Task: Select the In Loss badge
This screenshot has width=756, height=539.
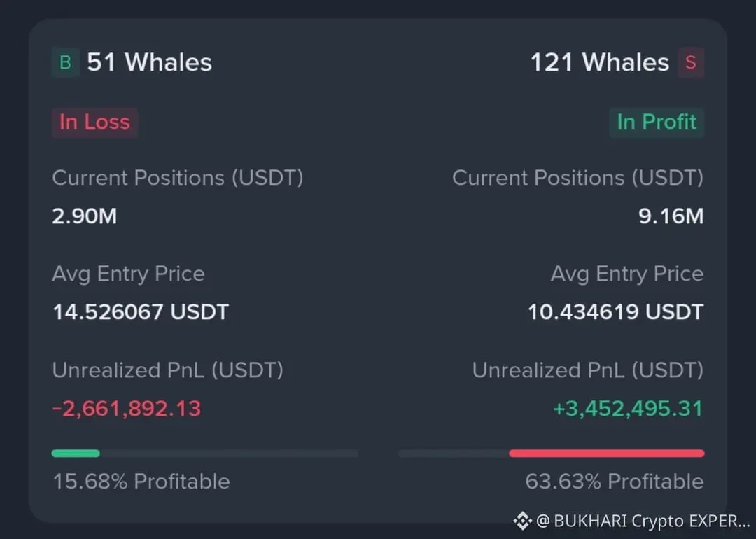Action: (x=94, y=122)
